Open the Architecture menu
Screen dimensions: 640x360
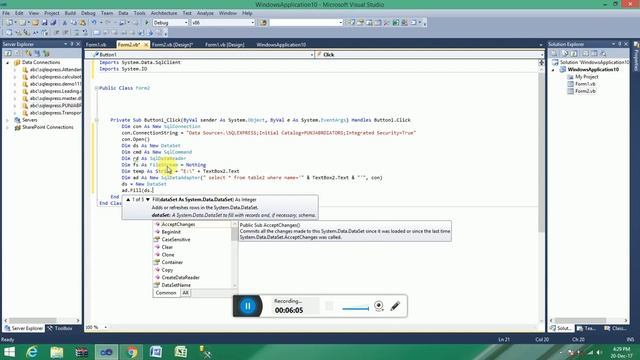[x=164, y=13]
